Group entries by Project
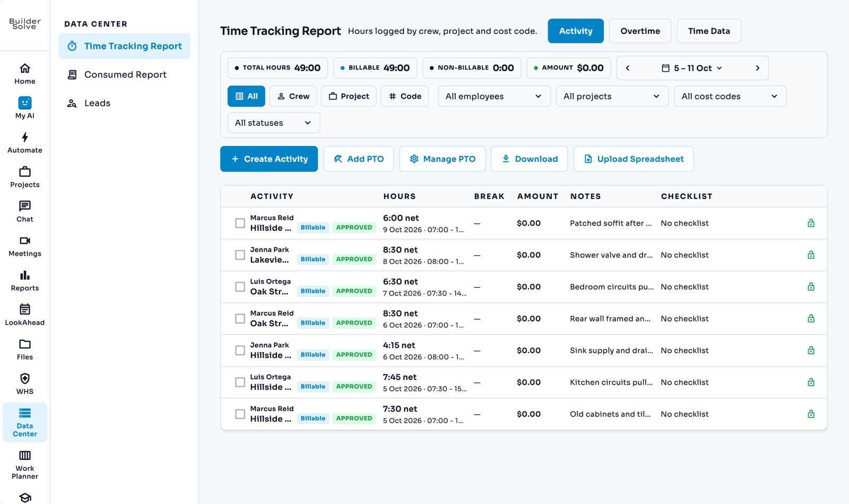 (349, 97)
